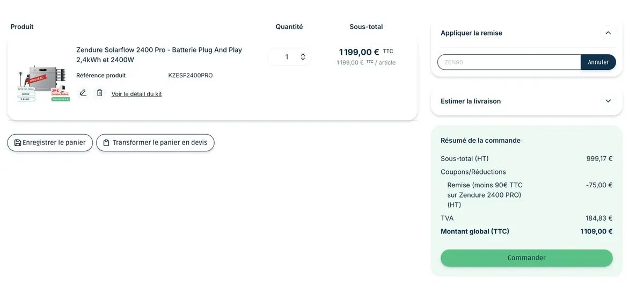This screenshot has height=292, width=644.
Task: Collapse the Appliquer la remise chevron
Action: tap(608, 33)
